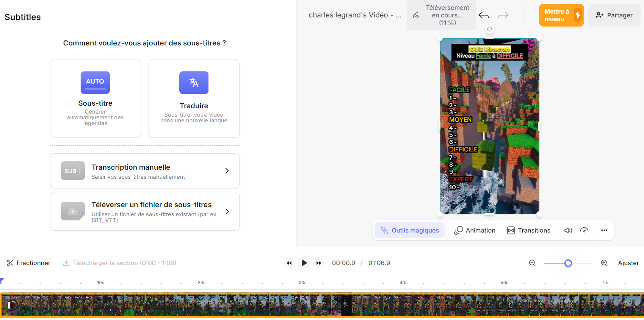
Task: Skip backward in the video
Action: (x=289, y=263)
